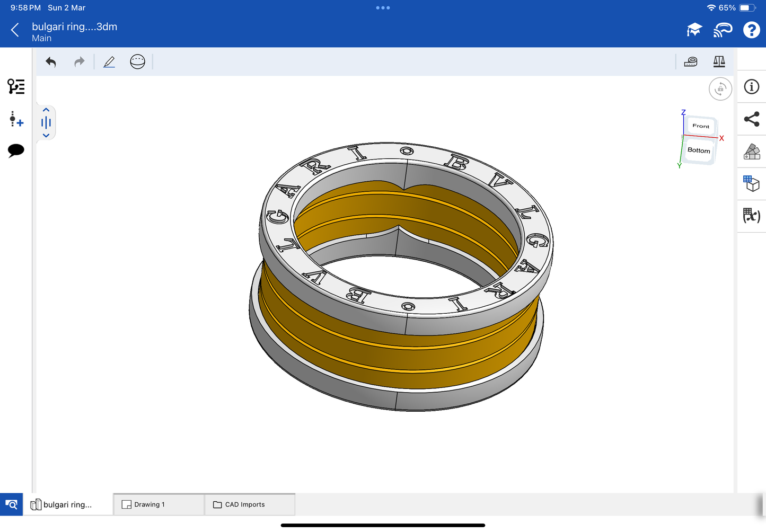This screenshot has width=766, height=532.
Task: Open the comments speech bubble
Action: click(16, 150)
